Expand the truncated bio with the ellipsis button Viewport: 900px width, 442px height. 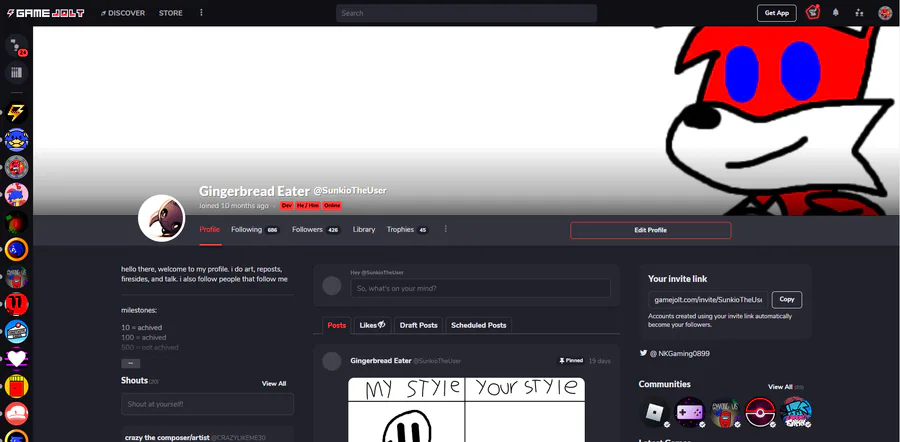(x=130, y=363)
